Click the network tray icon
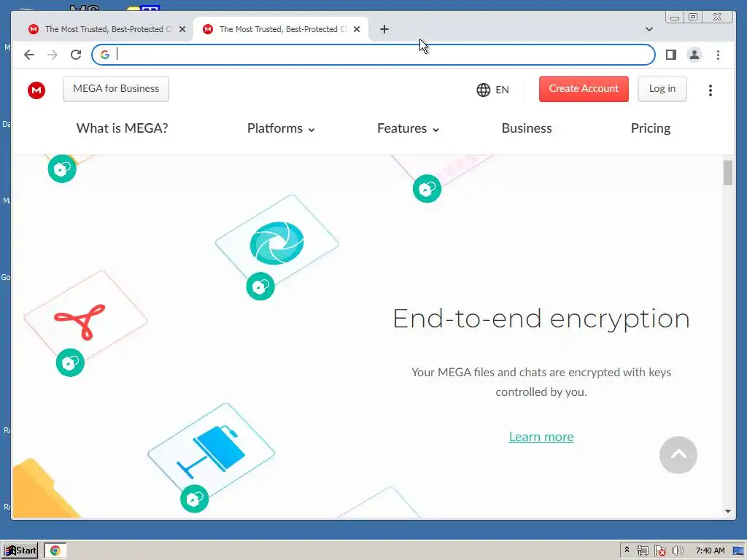The image size is (747, 560). coord(642,551)
